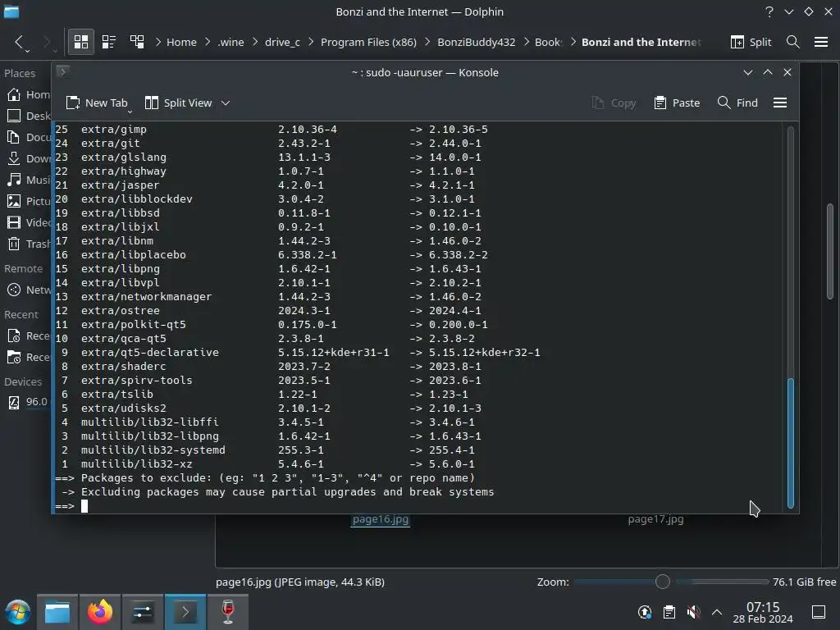Click extra/gimp package row
This screenshot has width=840, height=630.
pyautogui.click(x=272, y=130)
